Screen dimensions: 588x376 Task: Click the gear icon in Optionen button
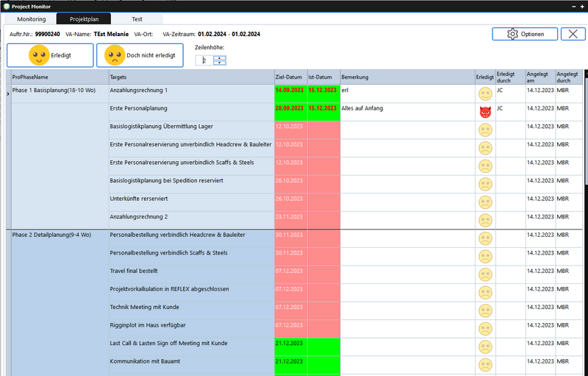[x=512, y=34]
